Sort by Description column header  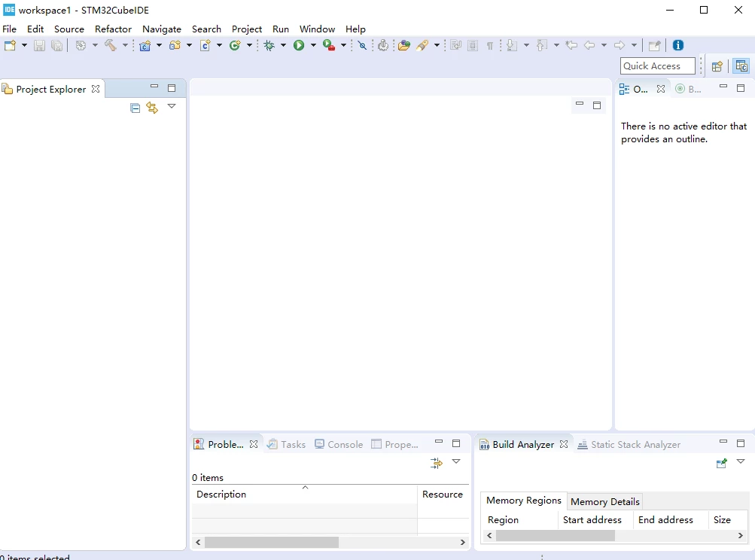(304, 494)
